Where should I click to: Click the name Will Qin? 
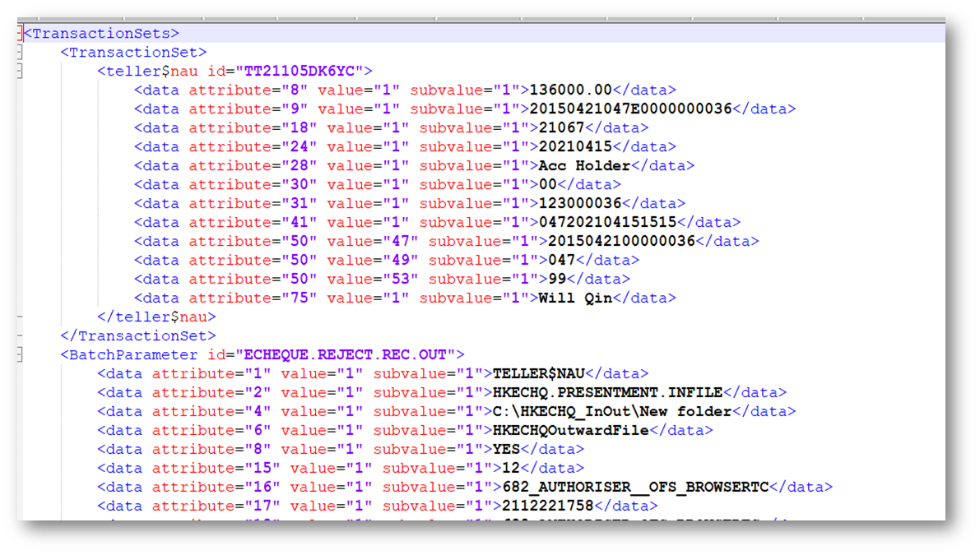(575, 298)
